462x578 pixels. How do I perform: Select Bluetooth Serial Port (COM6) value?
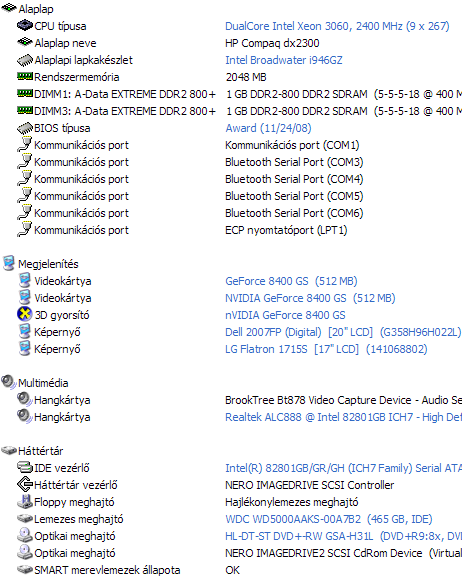[x=294, y=213]
